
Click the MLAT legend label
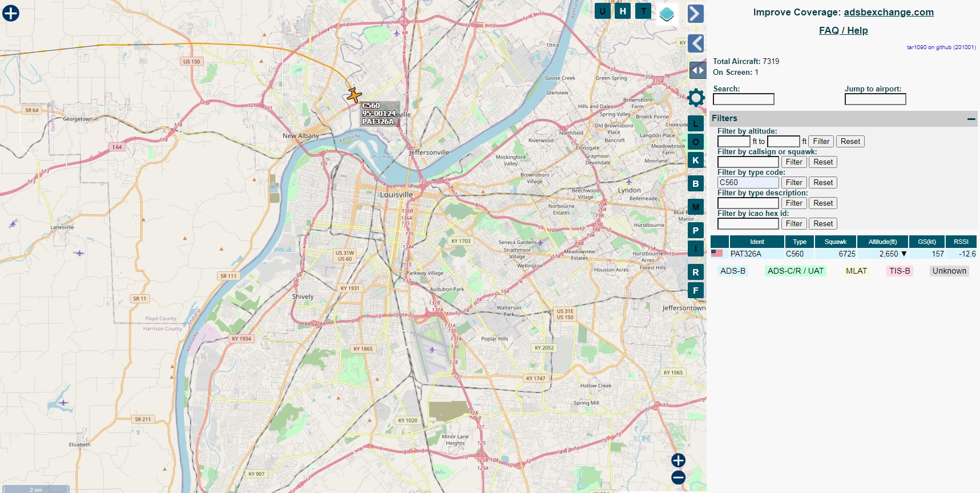[x=856, y=271]
